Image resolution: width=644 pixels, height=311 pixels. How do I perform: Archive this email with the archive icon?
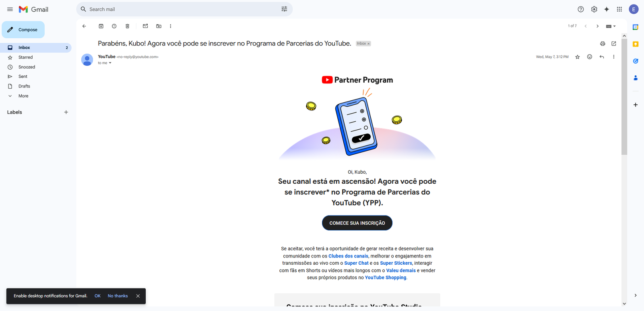101,26
